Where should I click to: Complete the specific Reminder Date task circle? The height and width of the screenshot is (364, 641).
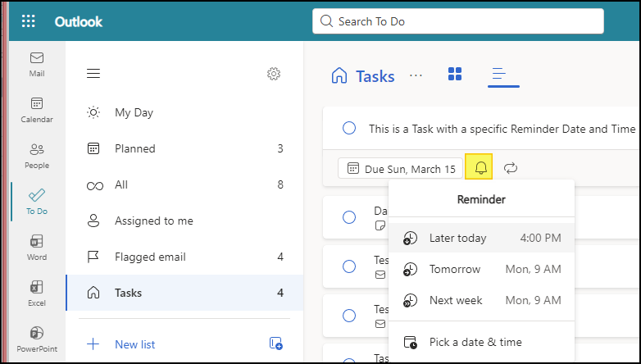click(349, 129)
